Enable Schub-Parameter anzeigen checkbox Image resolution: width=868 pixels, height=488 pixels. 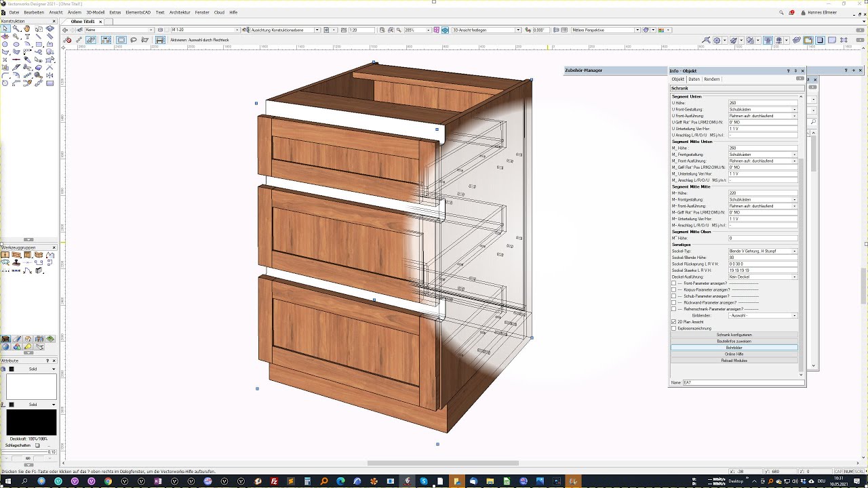(x=673, y=296)
